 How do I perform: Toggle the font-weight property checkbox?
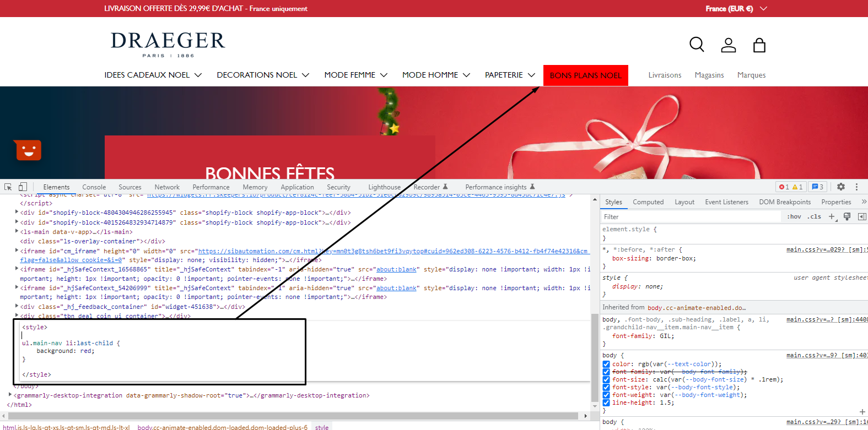coord(606,395)
